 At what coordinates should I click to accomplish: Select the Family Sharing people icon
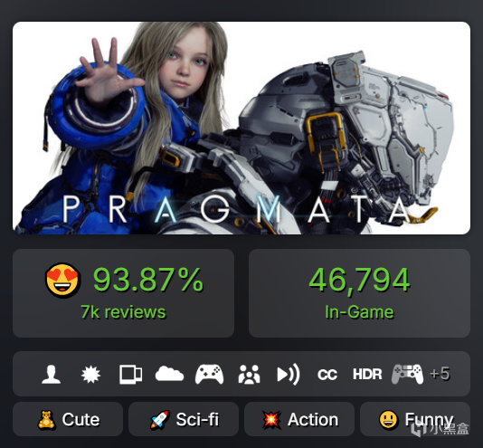249,375
